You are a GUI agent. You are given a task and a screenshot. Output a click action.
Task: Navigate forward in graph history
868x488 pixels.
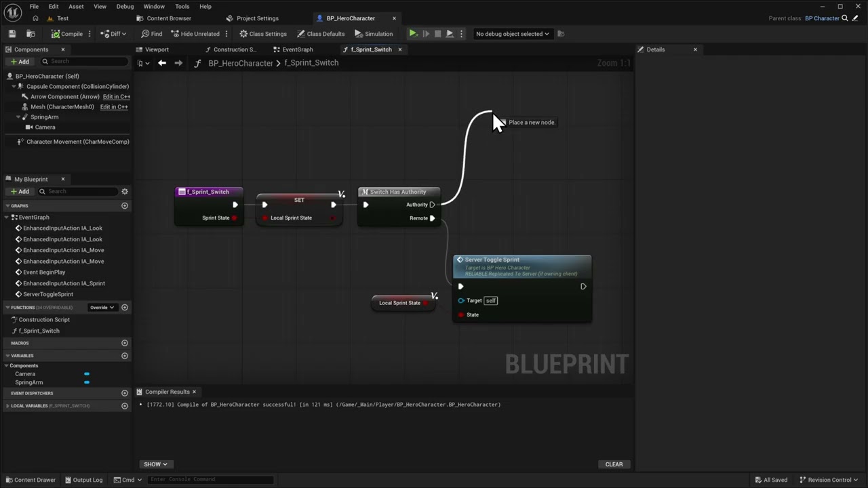(x=178, y=63)
